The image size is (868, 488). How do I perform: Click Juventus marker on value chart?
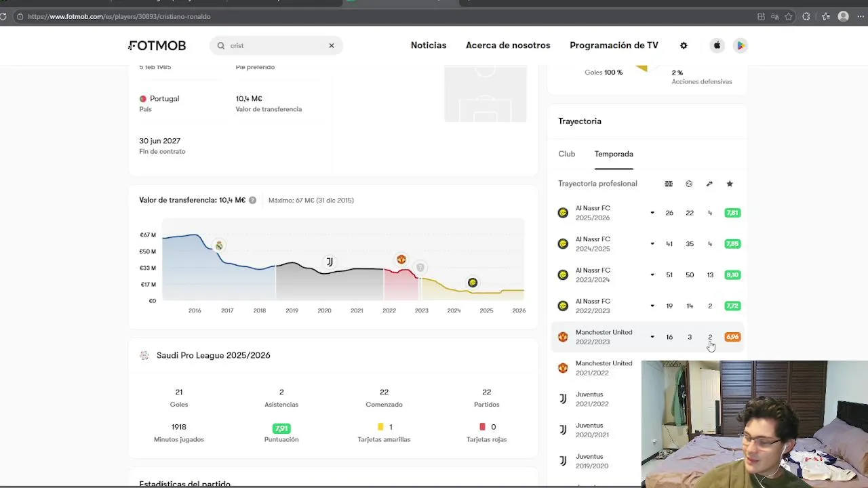pos(330,262)
